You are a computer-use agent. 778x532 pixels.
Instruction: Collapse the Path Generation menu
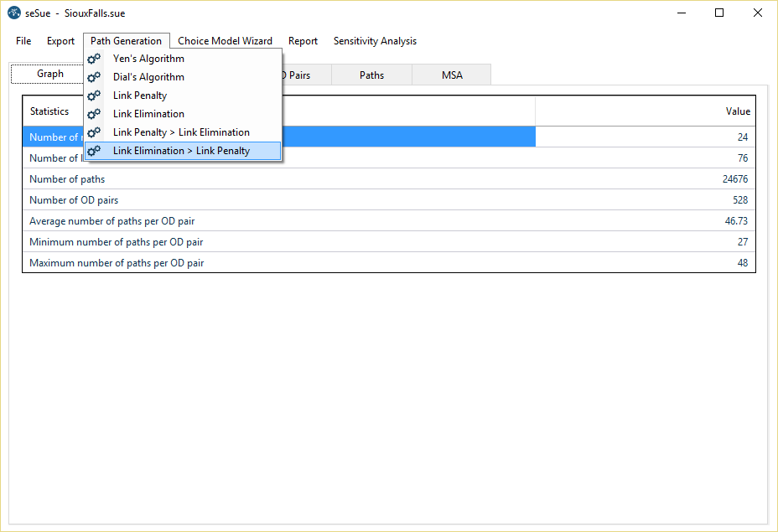(x=126, y=41)
